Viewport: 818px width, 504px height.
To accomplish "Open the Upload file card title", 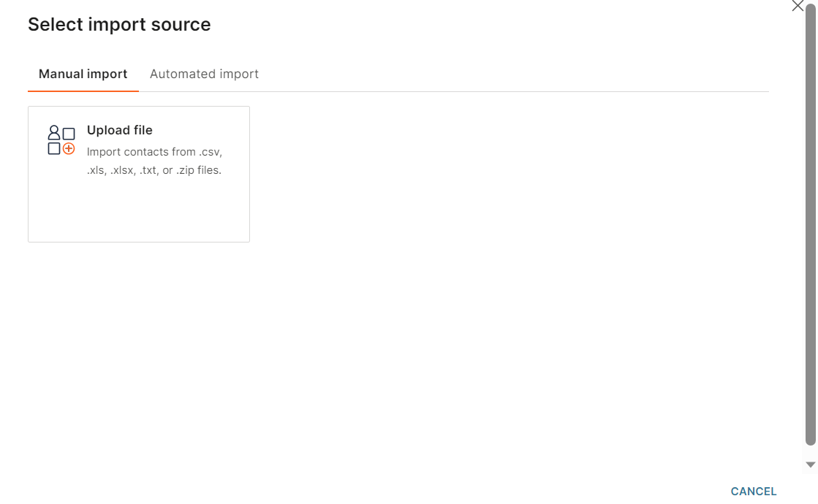I will [x=119, y=130].
